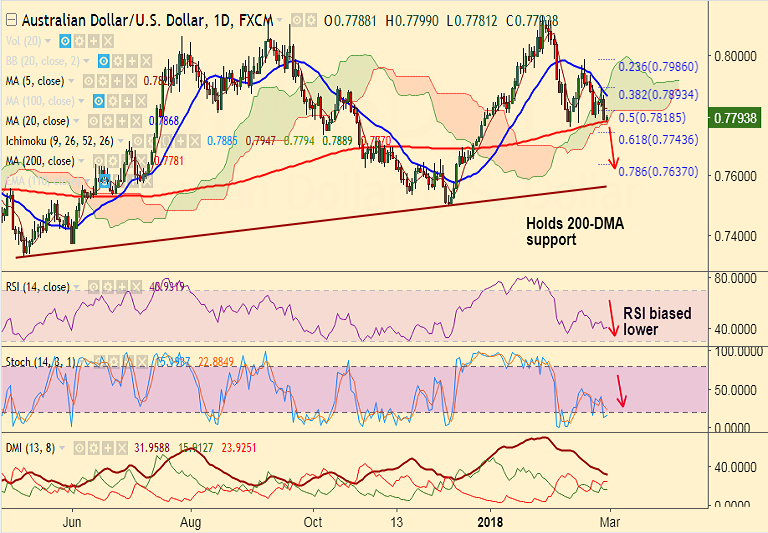The height and width of the screenshot is (533, 768).
Task: Remove the Vol (20) indicator with X
Action: (x=108, y=41)
